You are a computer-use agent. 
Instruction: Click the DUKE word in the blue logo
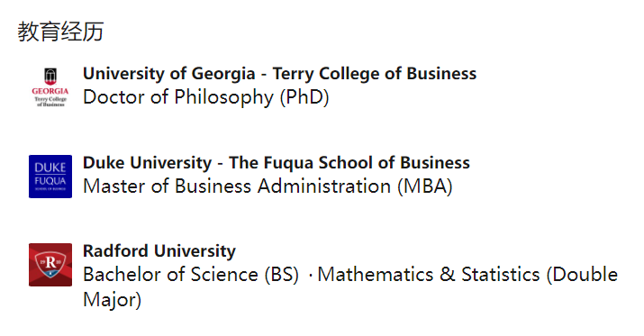click(50, 168)
